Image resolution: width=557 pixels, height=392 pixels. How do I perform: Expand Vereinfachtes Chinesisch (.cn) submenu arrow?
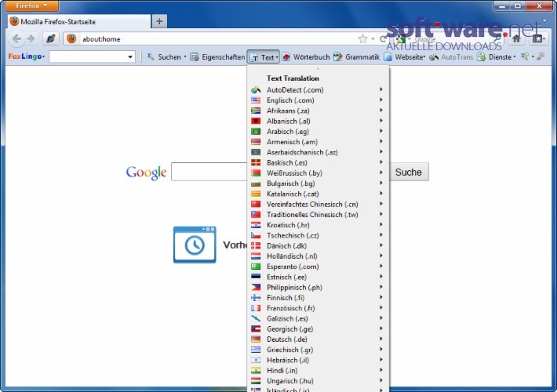tap(380, 204)
